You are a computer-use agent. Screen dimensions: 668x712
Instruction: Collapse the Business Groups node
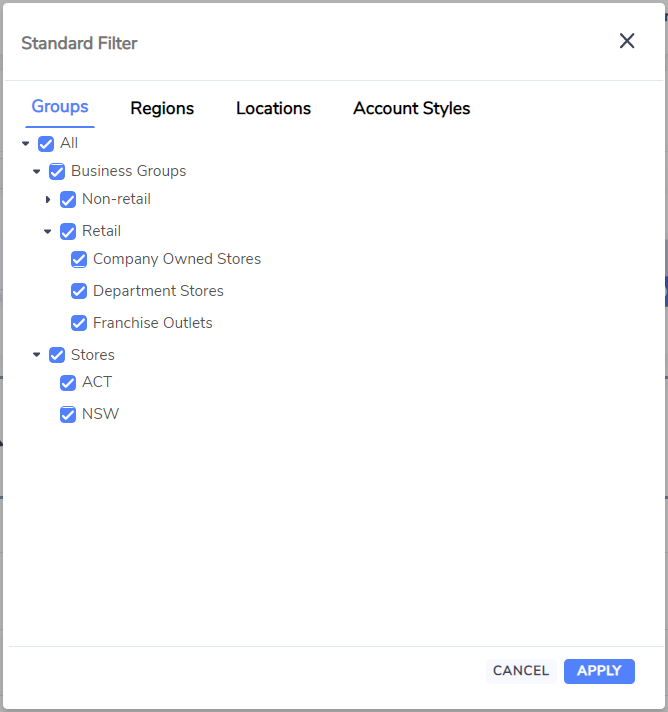tap(37, 172)
